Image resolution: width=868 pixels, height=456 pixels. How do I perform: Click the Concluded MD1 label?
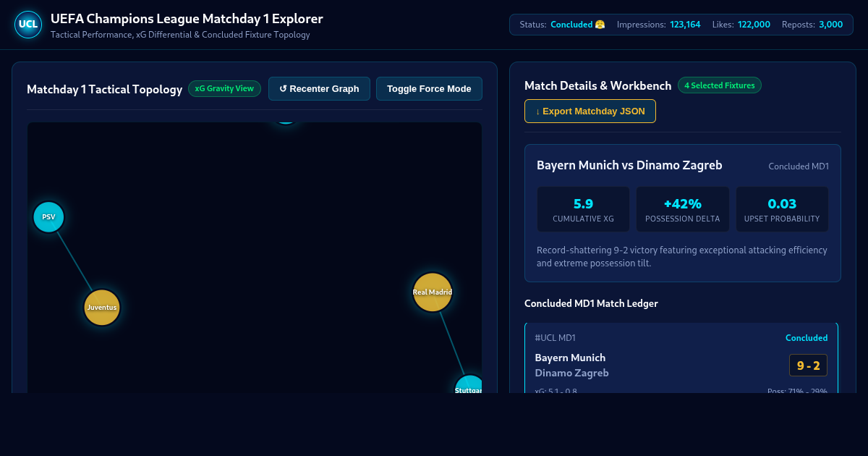[x=799, y=166]
